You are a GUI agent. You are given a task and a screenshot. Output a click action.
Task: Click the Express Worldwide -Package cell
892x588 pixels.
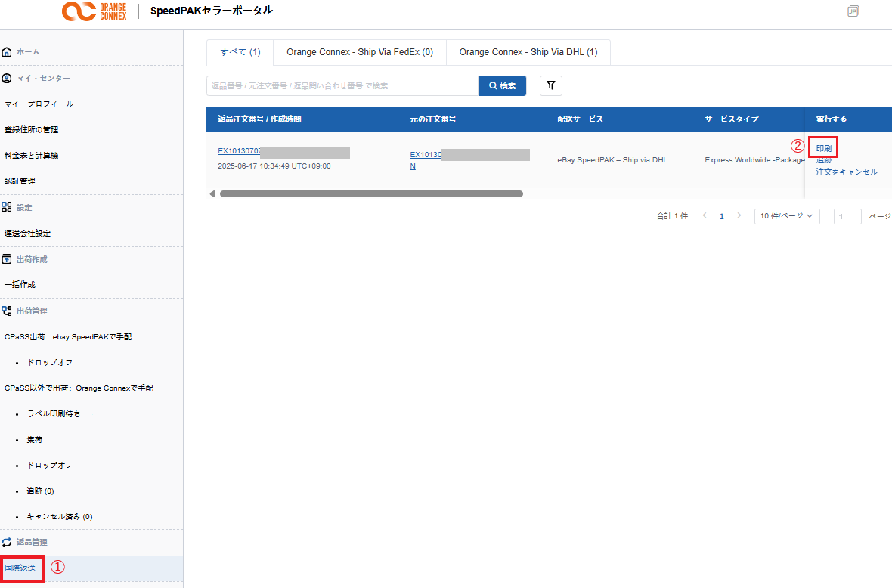tap(755, 159)
